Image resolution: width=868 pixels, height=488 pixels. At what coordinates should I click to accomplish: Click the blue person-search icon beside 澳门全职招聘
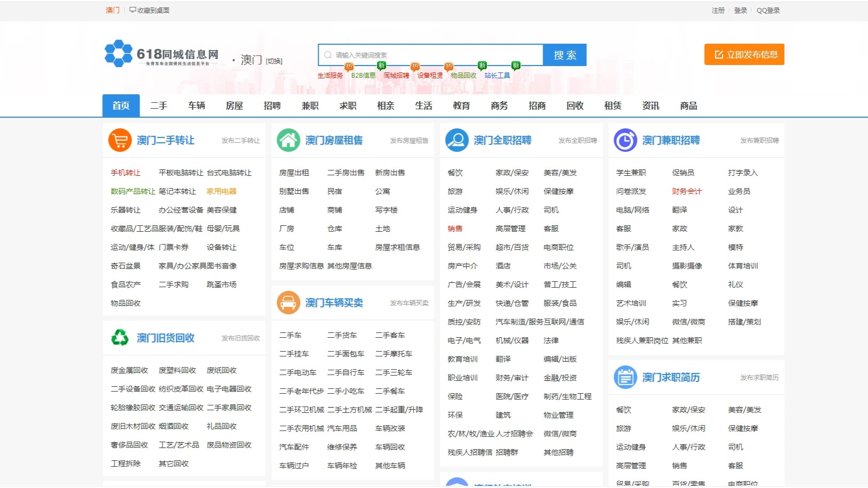pyautogui.click(x=457, y=141)
